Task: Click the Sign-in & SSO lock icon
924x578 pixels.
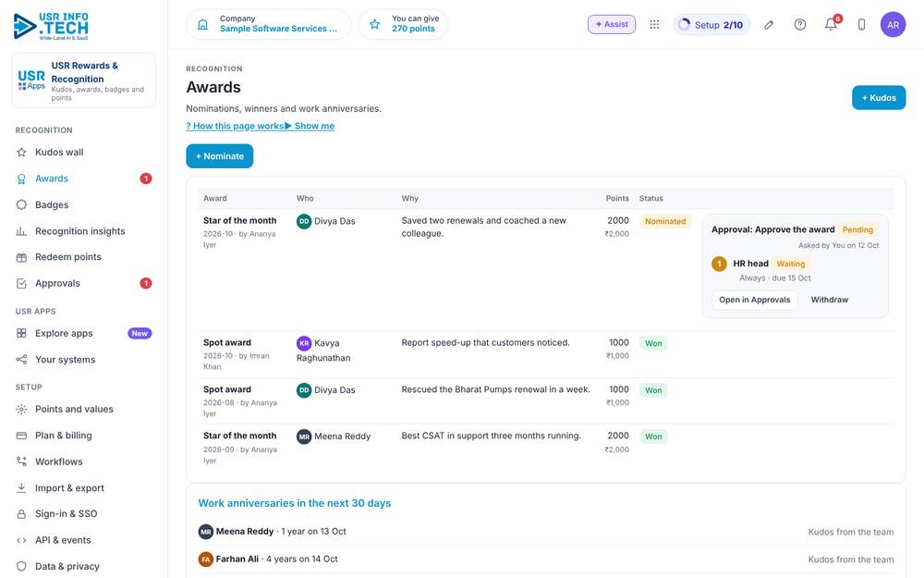Action: (22, 513)
